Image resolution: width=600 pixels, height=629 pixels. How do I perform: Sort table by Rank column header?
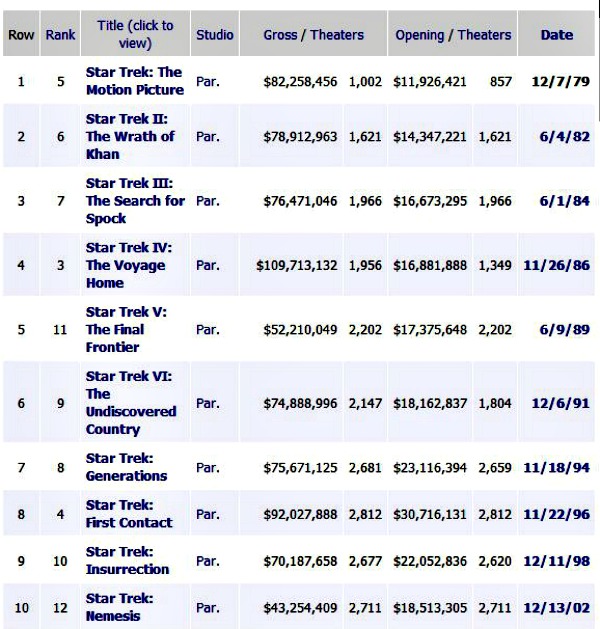(x=60, y=34)
